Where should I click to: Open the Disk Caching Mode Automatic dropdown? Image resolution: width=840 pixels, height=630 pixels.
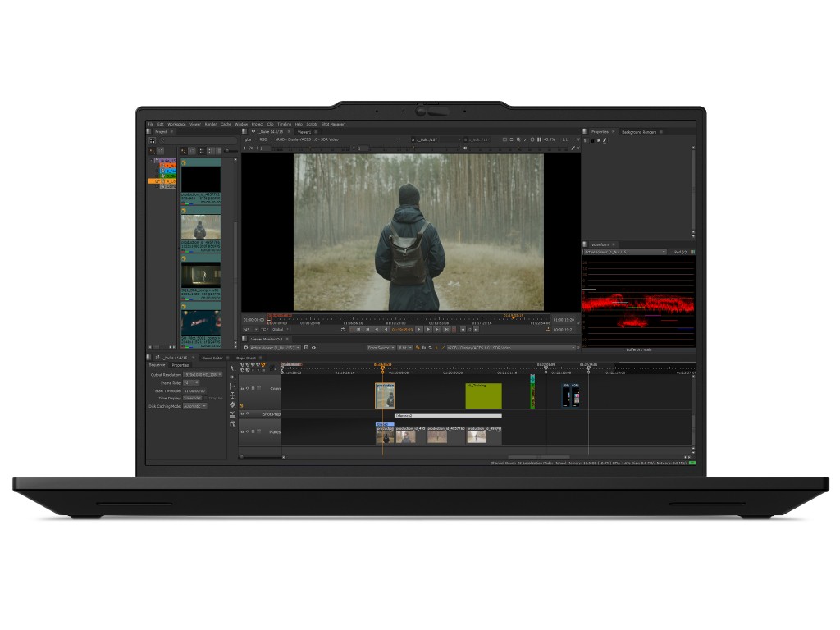(195, 406)
